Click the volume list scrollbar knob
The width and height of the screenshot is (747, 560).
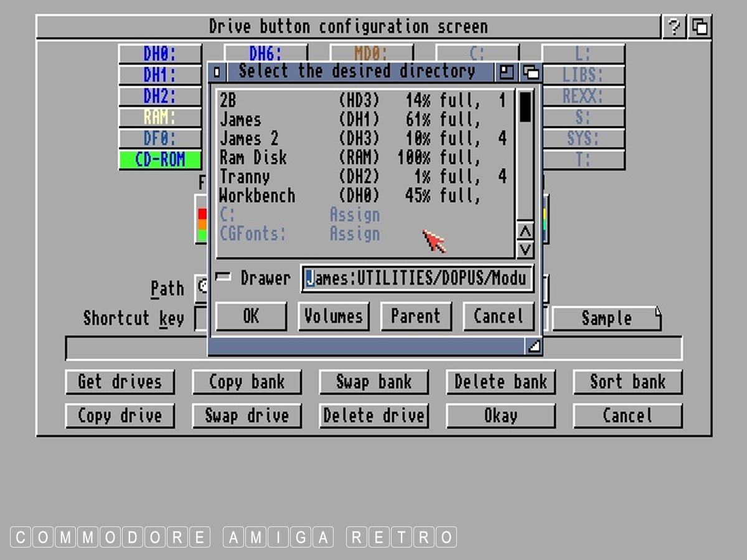click(525, 106)
